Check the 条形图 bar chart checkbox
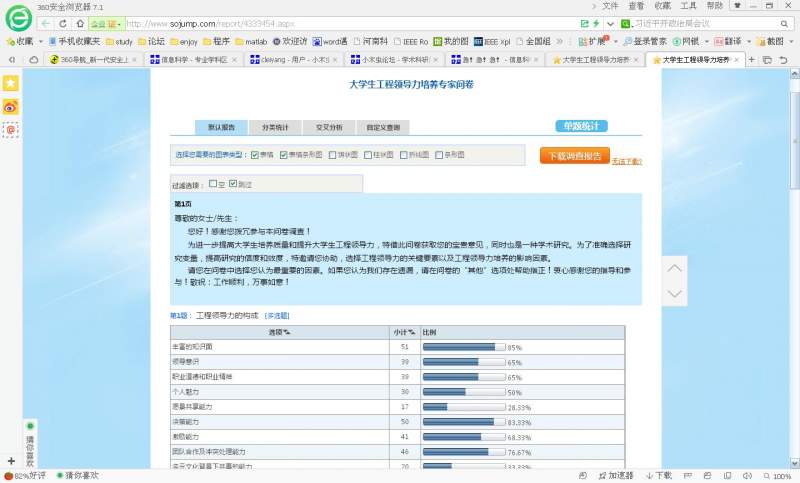Viewport: 800px width, 483px height. click(x=439, y=155)
